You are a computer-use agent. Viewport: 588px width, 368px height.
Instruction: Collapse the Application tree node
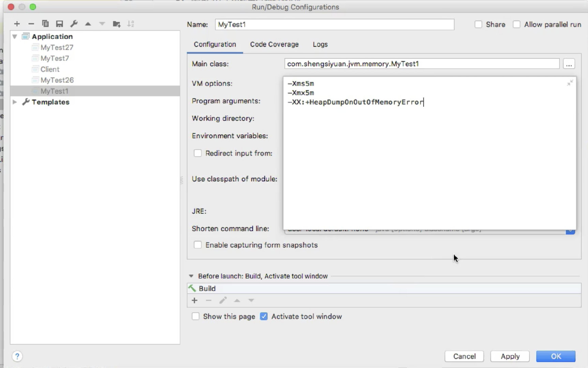(15, 36)
